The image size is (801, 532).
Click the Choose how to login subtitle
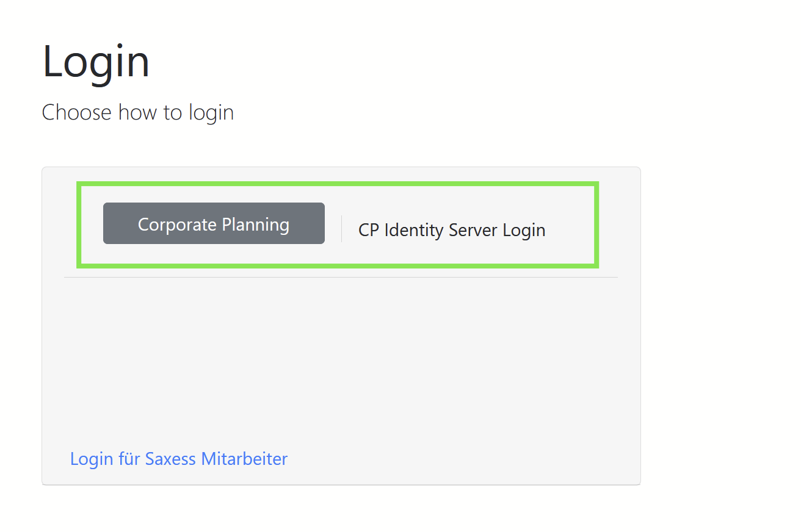click(x=137, y=112)
